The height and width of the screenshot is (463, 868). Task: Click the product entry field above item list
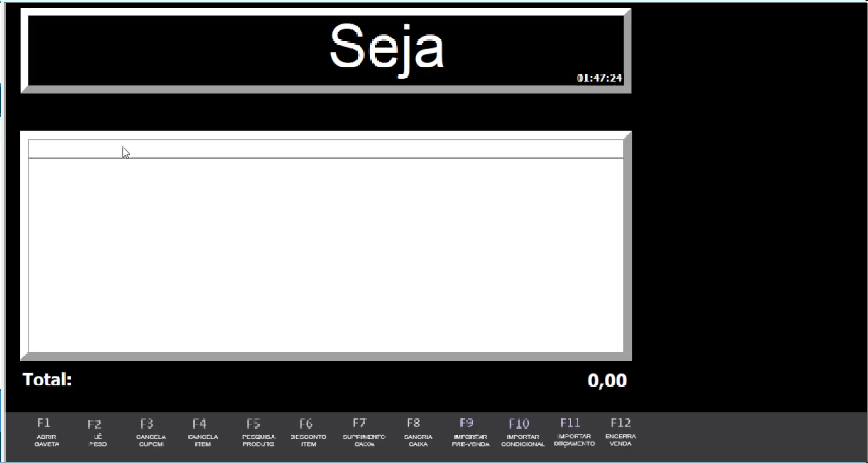[325, 149]
